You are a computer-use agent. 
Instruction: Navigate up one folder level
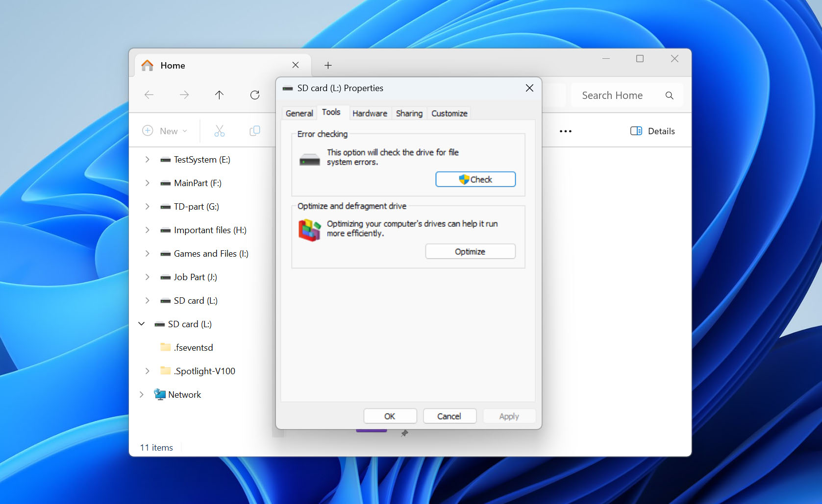coord(219,95)
